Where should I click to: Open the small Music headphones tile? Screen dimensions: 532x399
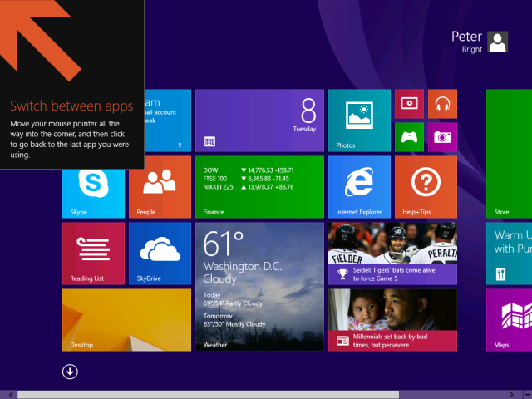442,104
